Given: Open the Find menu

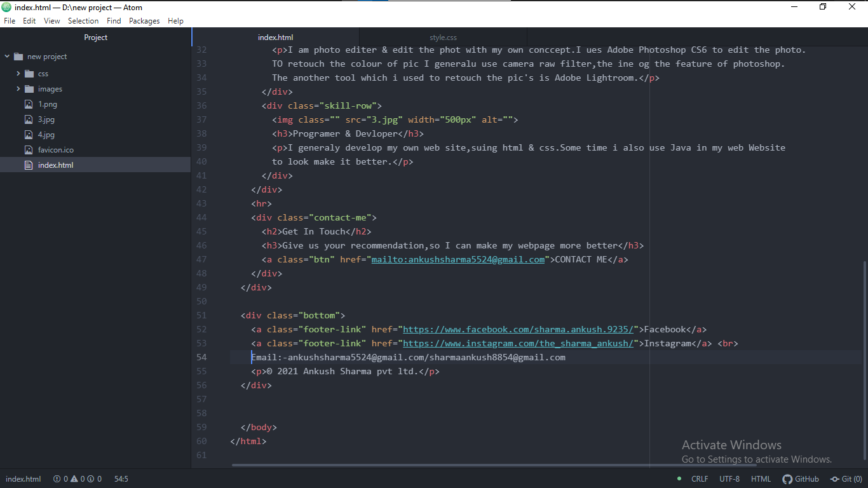Looking at the screenshot, I should [x=114, y=21].
